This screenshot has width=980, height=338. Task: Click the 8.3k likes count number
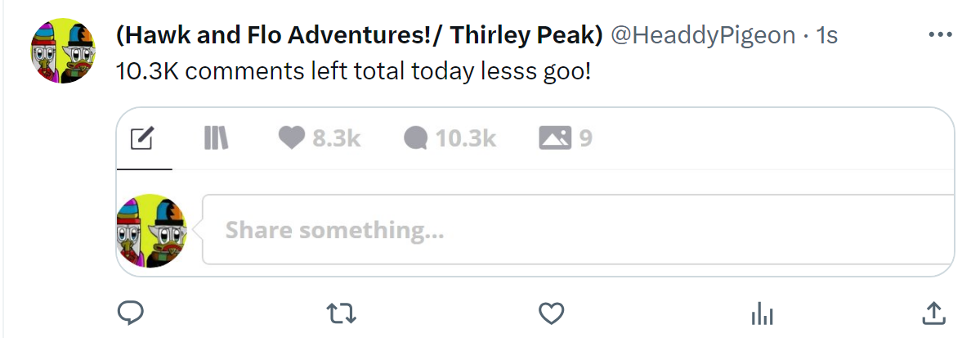336,139
